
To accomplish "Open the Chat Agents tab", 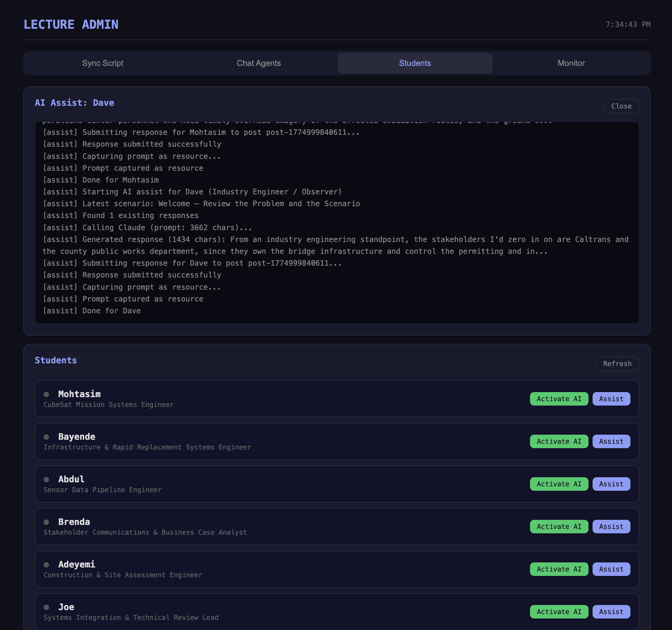I will [259, 63].
